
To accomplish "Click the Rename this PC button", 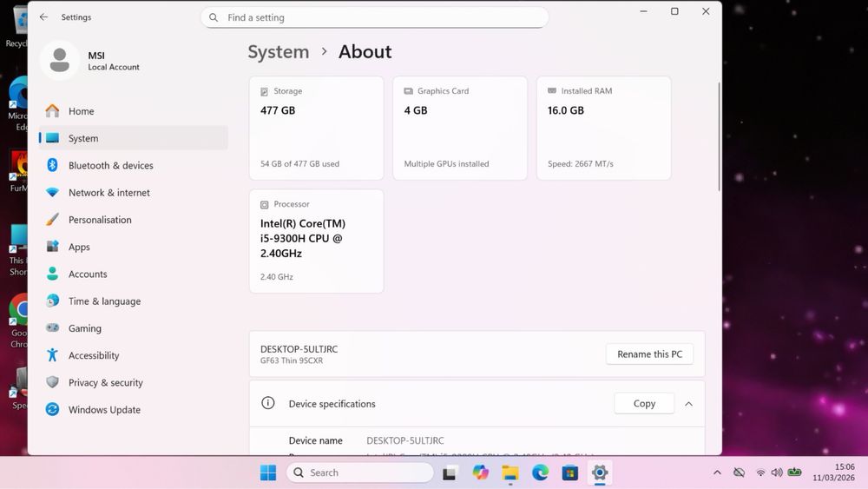I will pos(649,354).
